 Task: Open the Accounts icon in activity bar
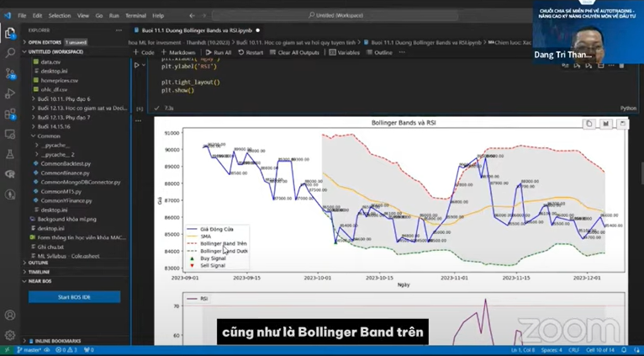(10, 316)
